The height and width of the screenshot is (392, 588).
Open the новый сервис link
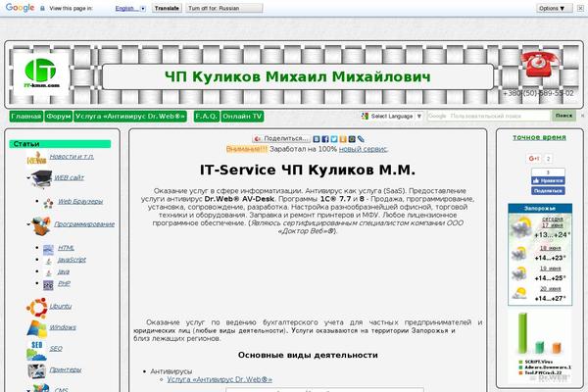pos(363,149)
